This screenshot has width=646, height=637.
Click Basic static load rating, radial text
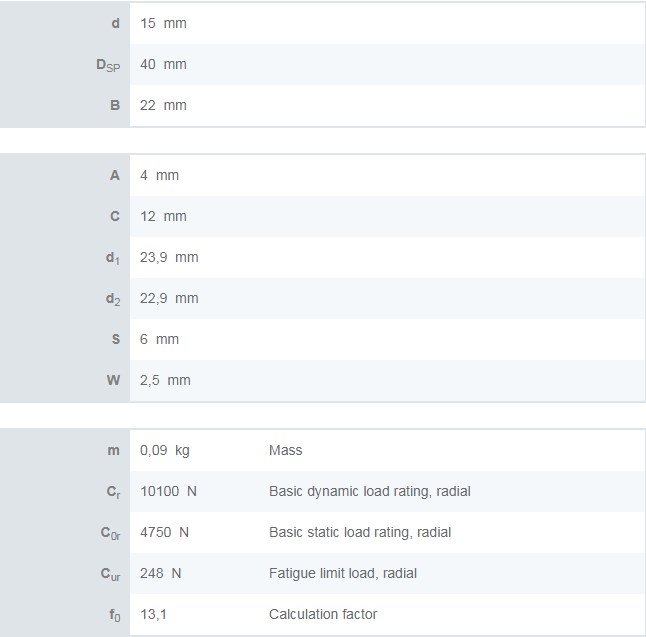pos(359,532)
